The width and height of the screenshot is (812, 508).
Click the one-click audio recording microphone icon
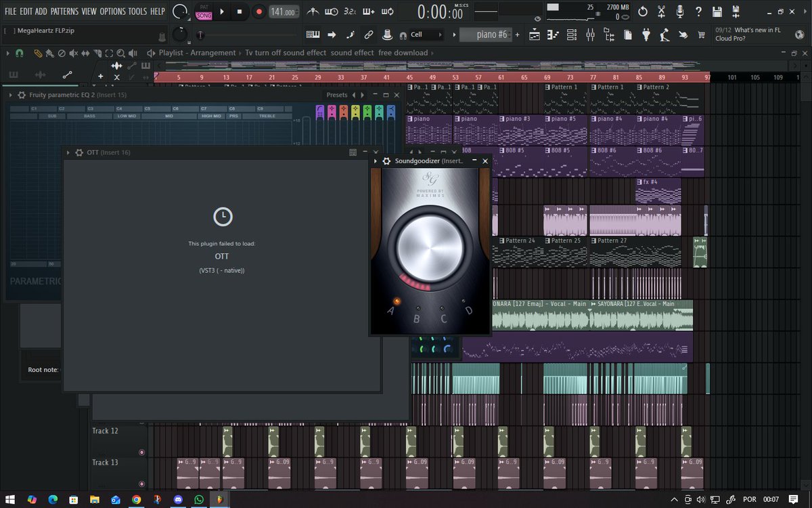(679, 12)
